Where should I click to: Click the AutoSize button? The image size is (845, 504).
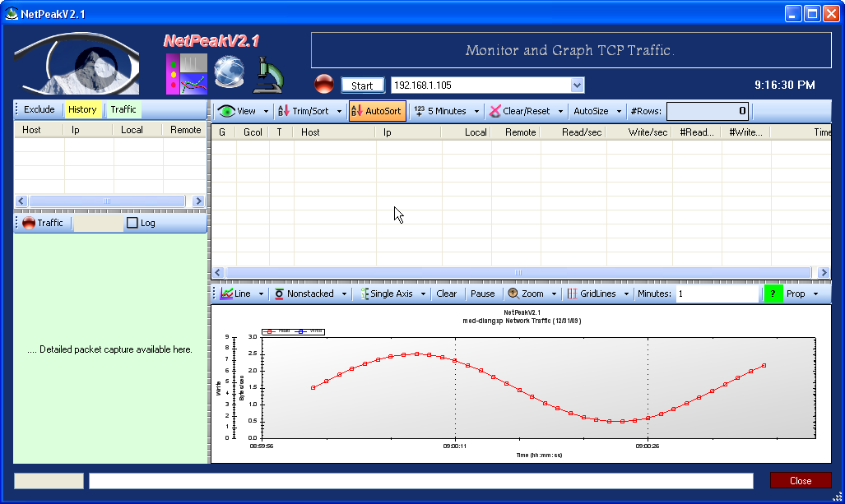pos(591,111)
